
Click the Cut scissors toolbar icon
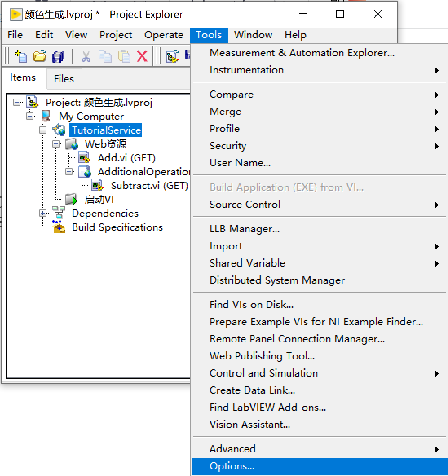[x=86, y=56]
